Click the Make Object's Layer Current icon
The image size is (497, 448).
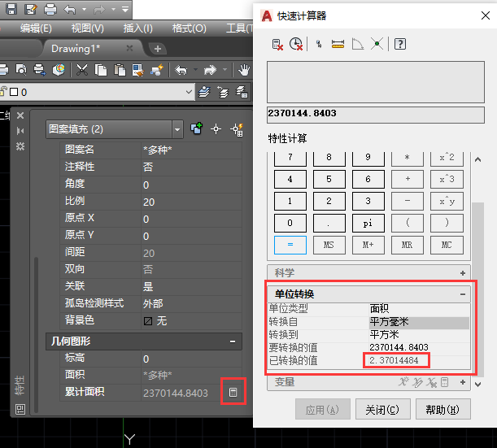(204, 92)
